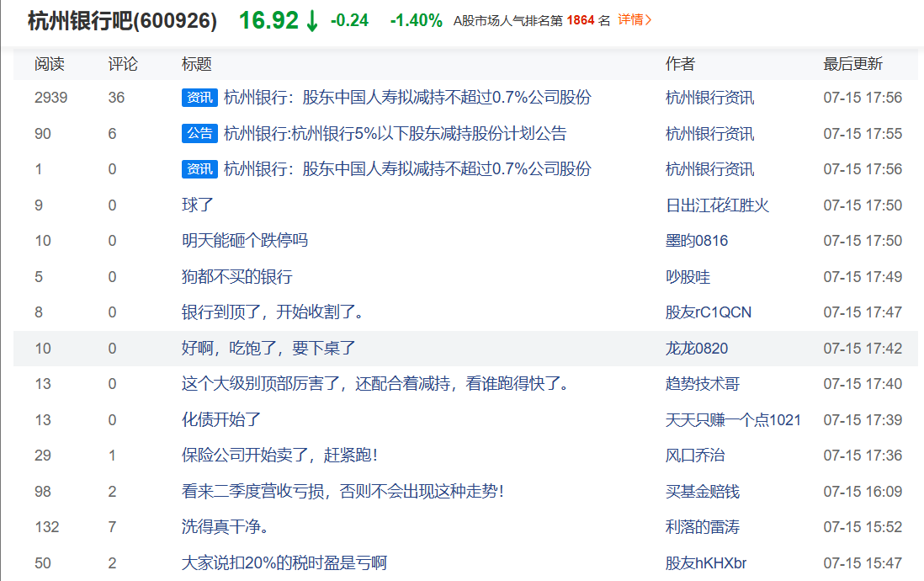Click the 资讯 tag on the 1-read post
Viewport: 924px width, 581px height.
click(199, 169)
